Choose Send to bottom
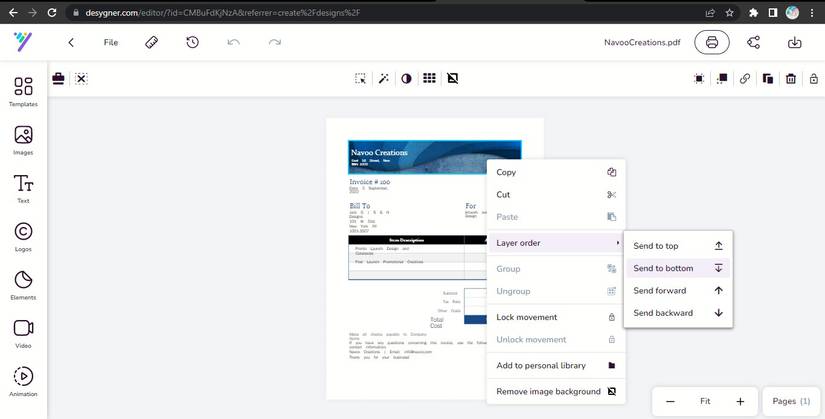The width and height of the screenshot is (825, 419). 678,268
